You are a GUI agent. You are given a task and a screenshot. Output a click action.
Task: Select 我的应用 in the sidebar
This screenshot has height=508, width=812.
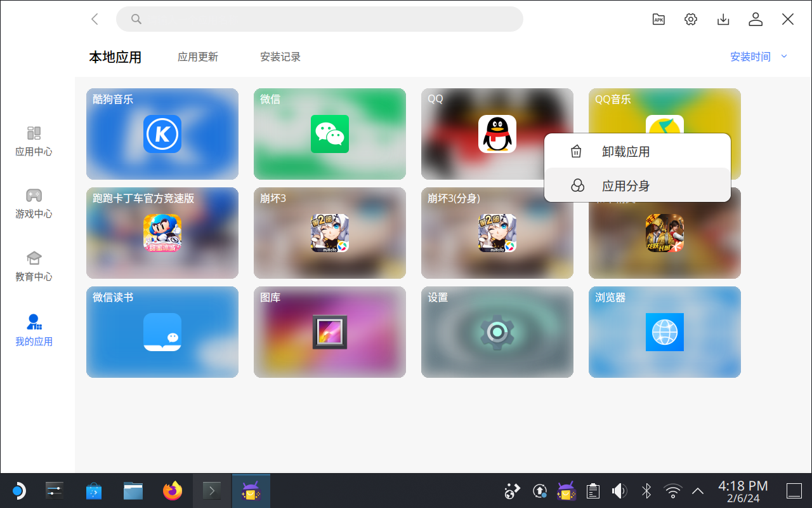coord(34,330)
